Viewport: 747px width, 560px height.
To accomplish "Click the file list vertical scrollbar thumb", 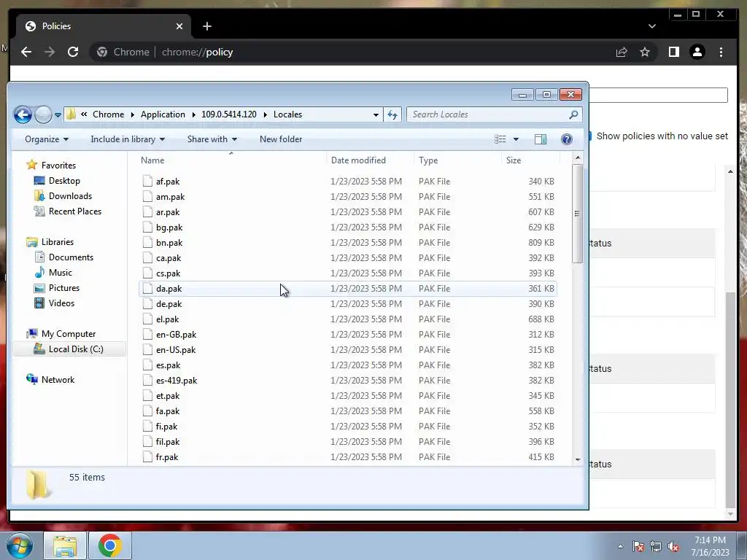I will tap(578, 214).
